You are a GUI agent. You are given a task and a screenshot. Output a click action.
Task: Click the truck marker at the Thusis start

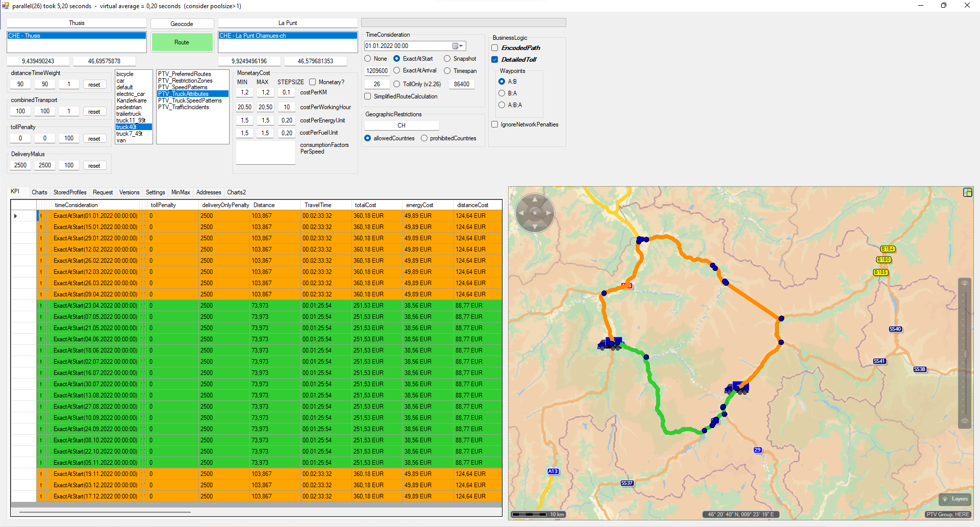610,343
